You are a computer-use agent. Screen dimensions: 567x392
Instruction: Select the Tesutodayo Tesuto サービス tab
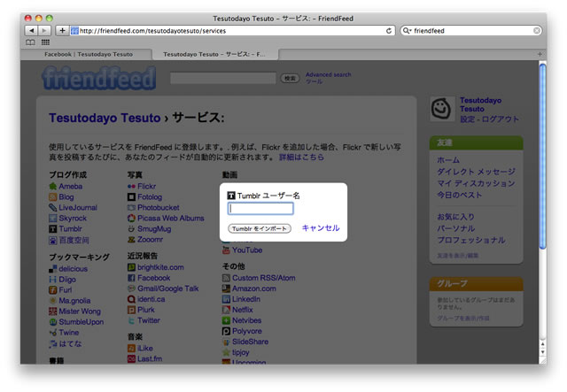(214, 54)
